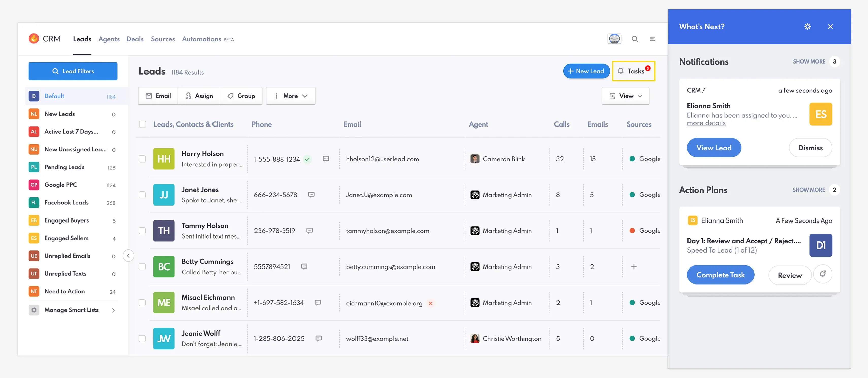This screenshot has width=868, height=378.
Task: Click the green HH avatar for Harry Holson
Action: click(164, 159)
